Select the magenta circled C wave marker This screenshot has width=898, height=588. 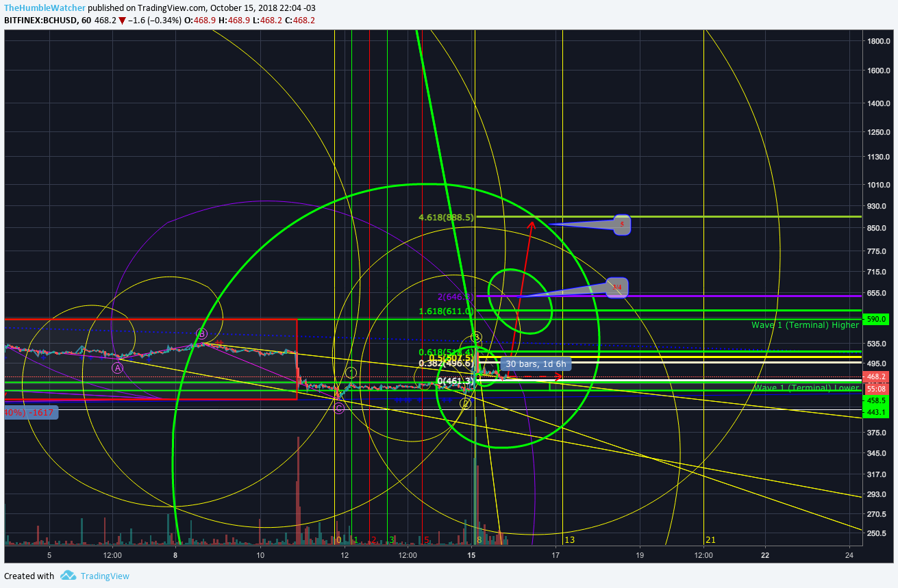[339, 409]
